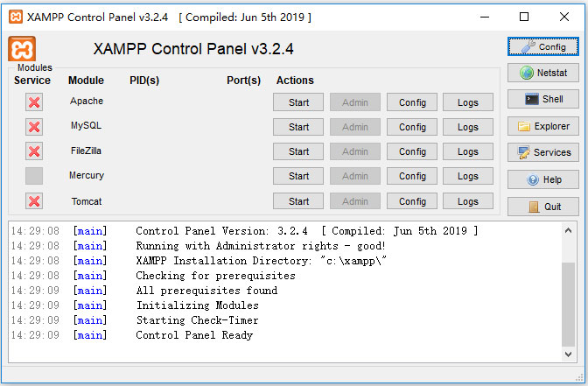Open FileZilla Config menu
The height and width of the screenshot is (386, 588).
pos(412,151)
